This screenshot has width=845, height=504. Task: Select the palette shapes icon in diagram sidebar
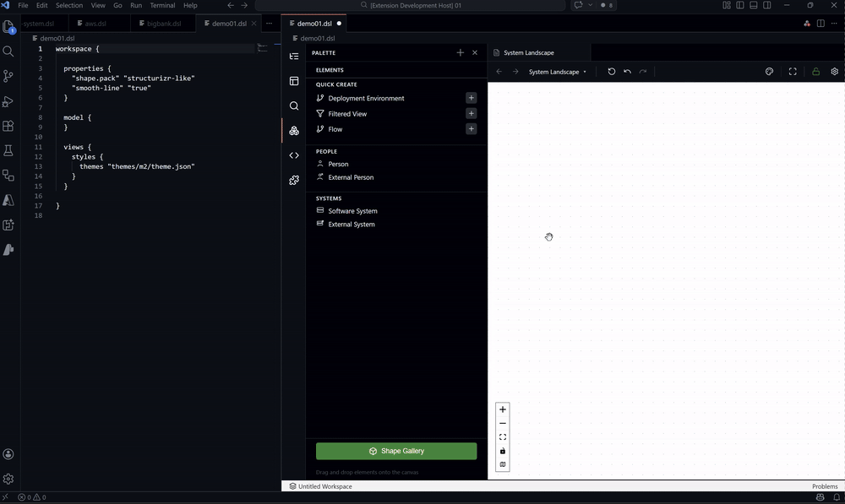click(x=294, y=130)
